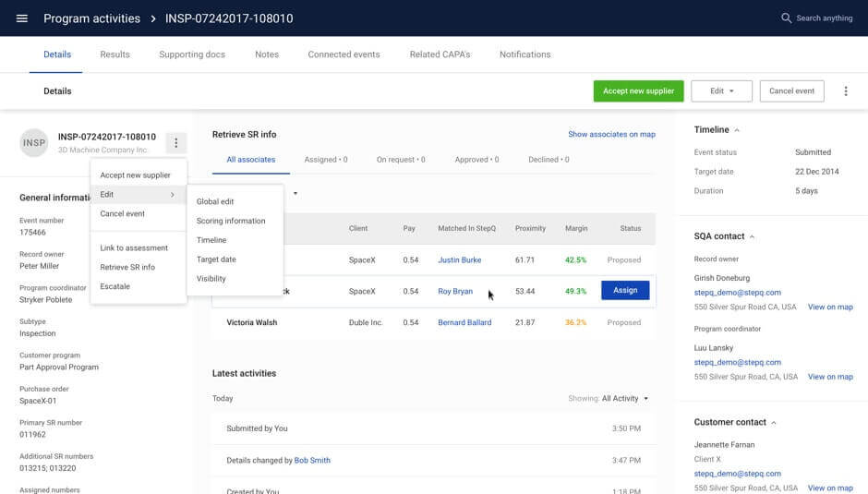Collapse the SQA contact section
The width and height of the screenshot is (868, 494).
[751, 236]
